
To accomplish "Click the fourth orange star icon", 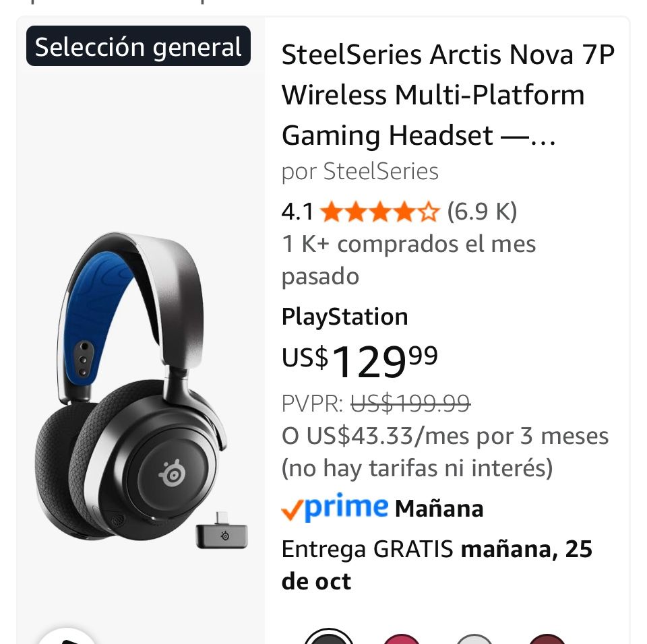I will click(x=406, y=212).
